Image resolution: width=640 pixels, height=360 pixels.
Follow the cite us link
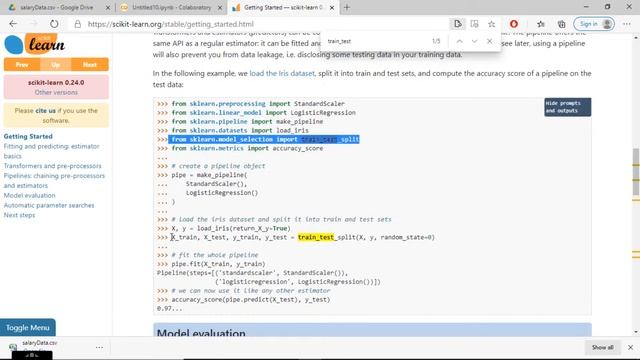(45, 111)
